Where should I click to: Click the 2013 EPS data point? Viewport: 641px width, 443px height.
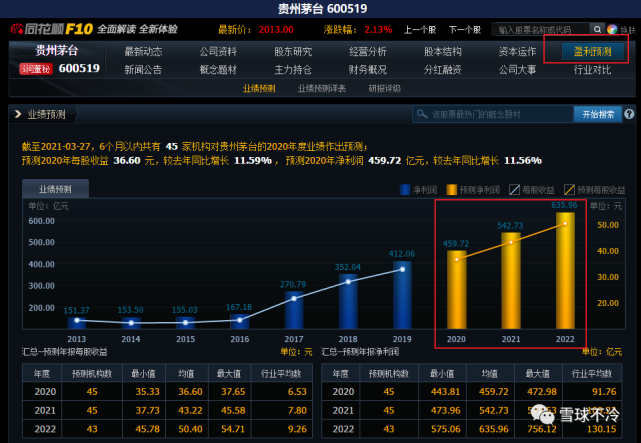[x=77, y=320]
